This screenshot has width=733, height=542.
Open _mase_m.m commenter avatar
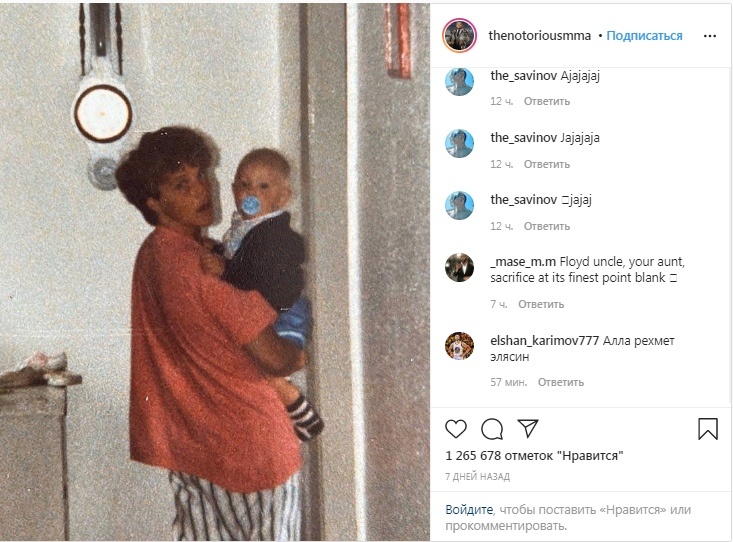click(460, 267)
